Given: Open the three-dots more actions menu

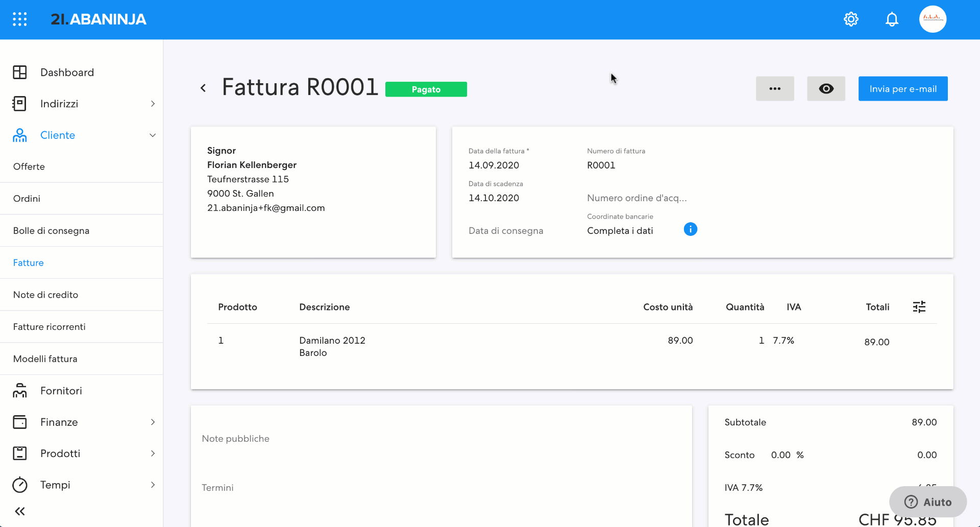Looking at the screenshot, I should click(775, 89).
